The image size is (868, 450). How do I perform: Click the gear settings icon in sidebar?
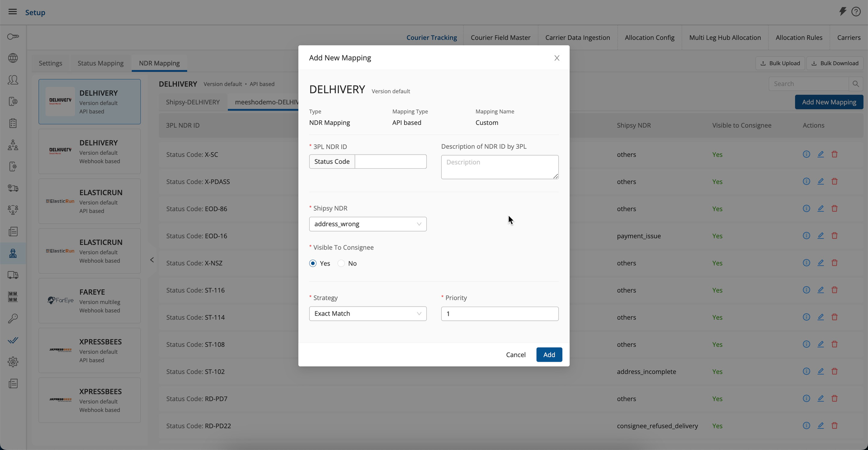[13, 362]
